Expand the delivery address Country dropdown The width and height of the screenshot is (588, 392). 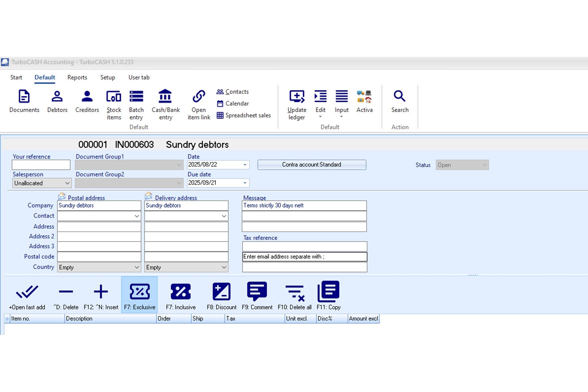click(224, 267)
